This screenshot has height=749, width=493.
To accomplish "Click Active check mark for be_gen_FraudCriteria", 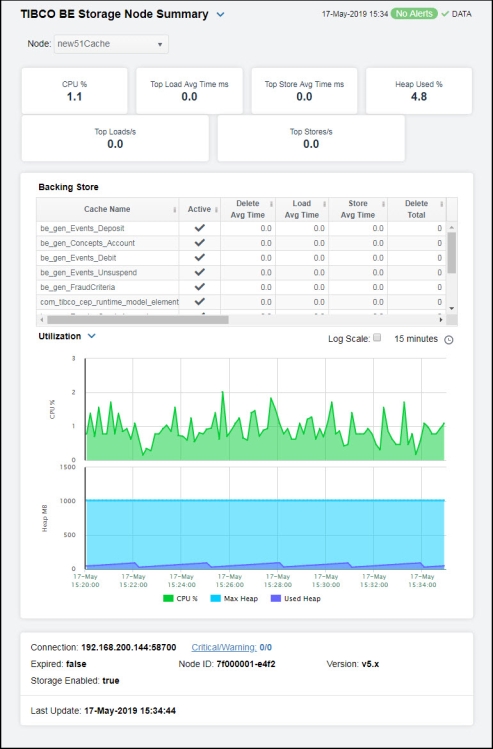I will click(x=200, y=288).
